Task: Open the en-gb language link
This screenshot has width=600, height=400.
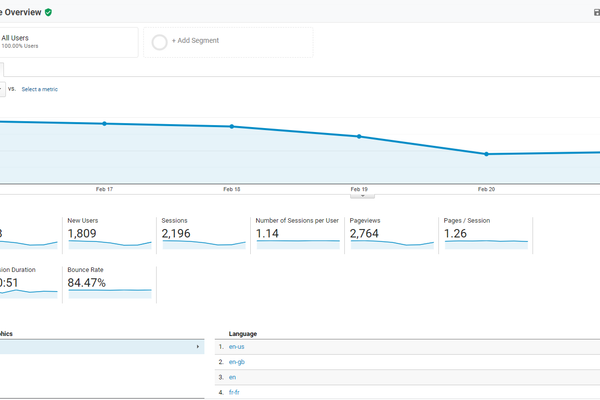Action: pos(236,362)
